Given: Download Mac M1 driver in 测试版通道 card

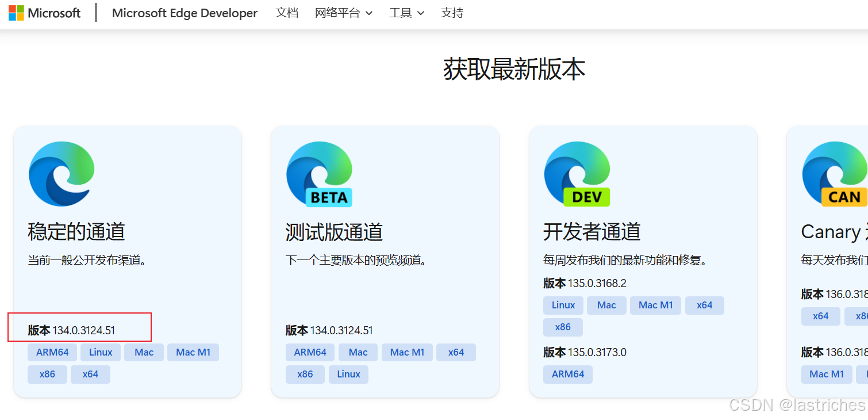Looking at the screenshot, I should (x=407, y=352).
